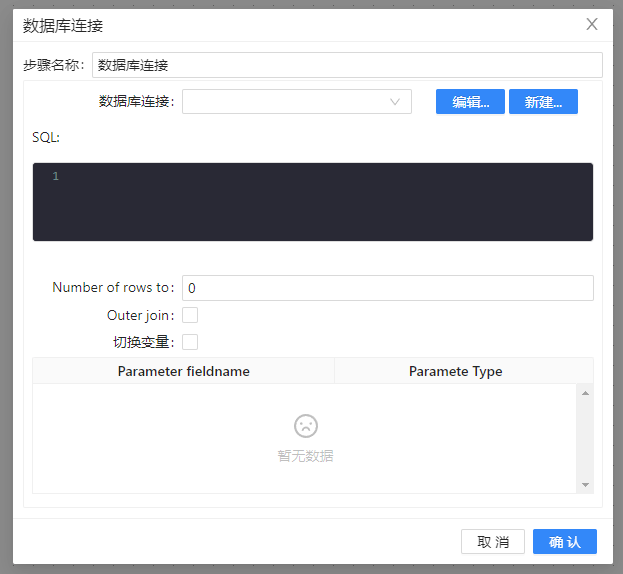Image resolution: width=623 pixels, height=574 pixels.
Task: Select the Paramete Type column header
Action: 455,371
